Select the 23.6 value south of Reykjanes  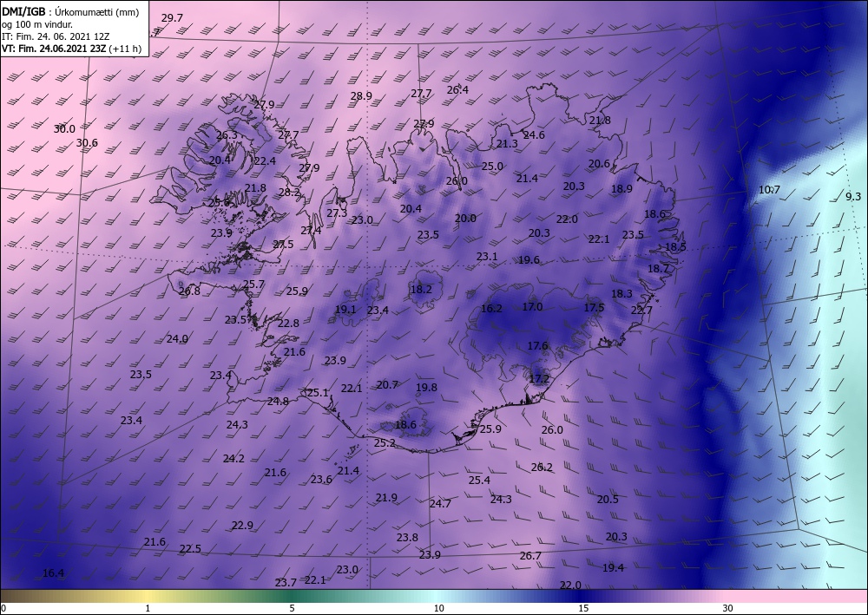(x=321, y=480)
